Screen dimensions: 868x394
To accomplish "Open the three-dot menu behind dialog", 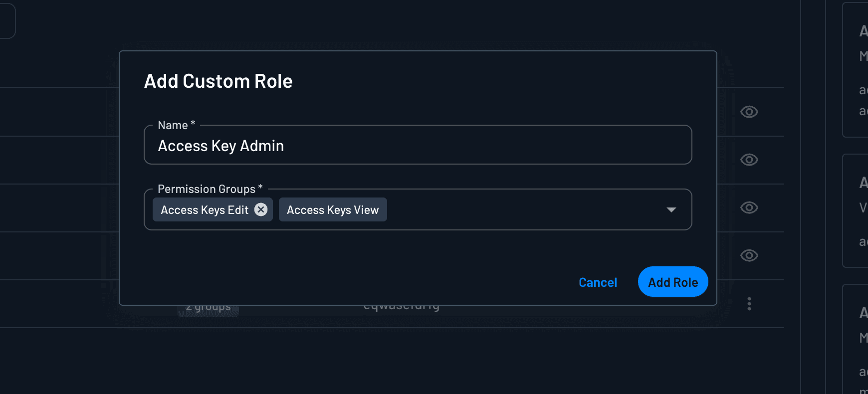I will 749,304.
